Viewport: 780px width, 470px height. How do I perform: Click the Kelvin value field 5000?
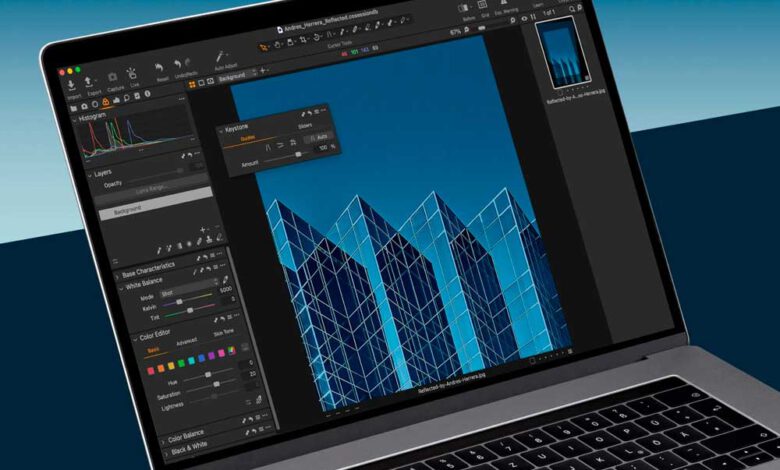[225, 290]
